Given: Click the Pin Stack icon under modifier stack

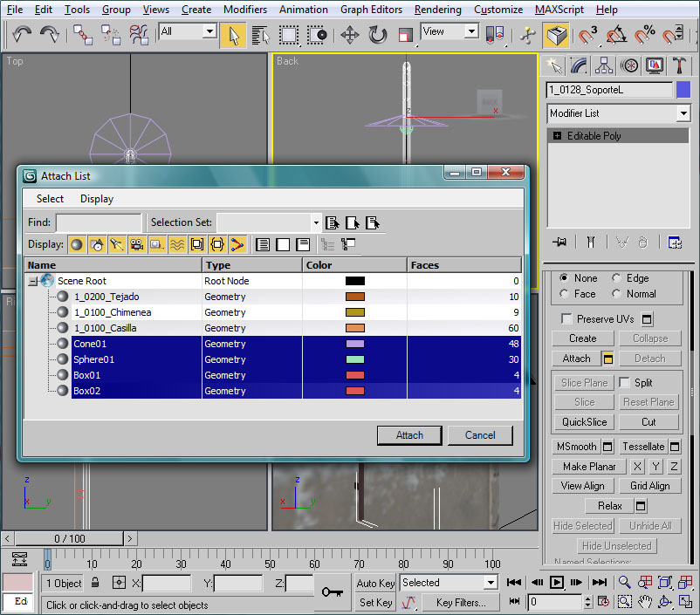Looking at the screenshot, I should (x=559, y=242).
